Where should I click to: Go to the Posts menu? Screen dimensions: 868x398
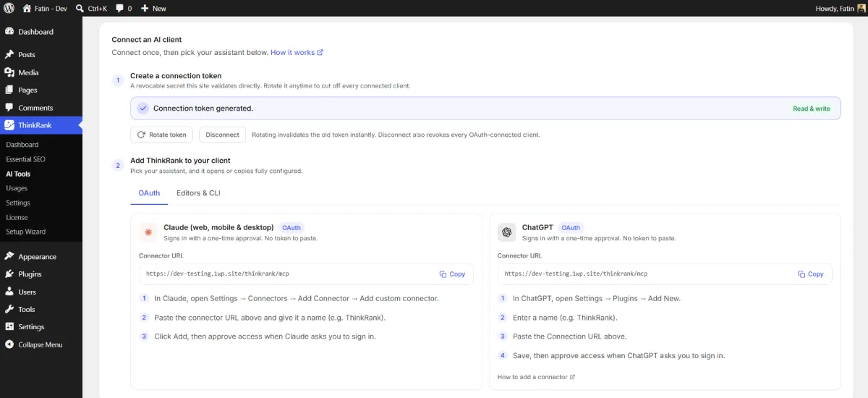41,54
